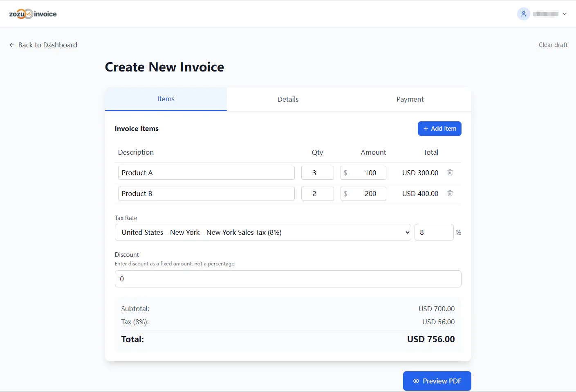Click the Amount column header
This screenshot has width=576, height=392.
373,152
